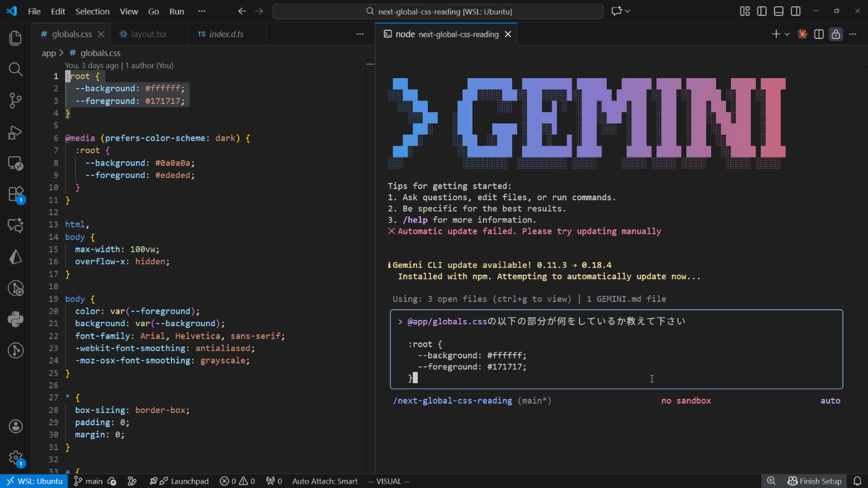Open the dropdown next to the Copilot chat icon
The width and height of the screenshot is (868, 488).
click(627, 11)
